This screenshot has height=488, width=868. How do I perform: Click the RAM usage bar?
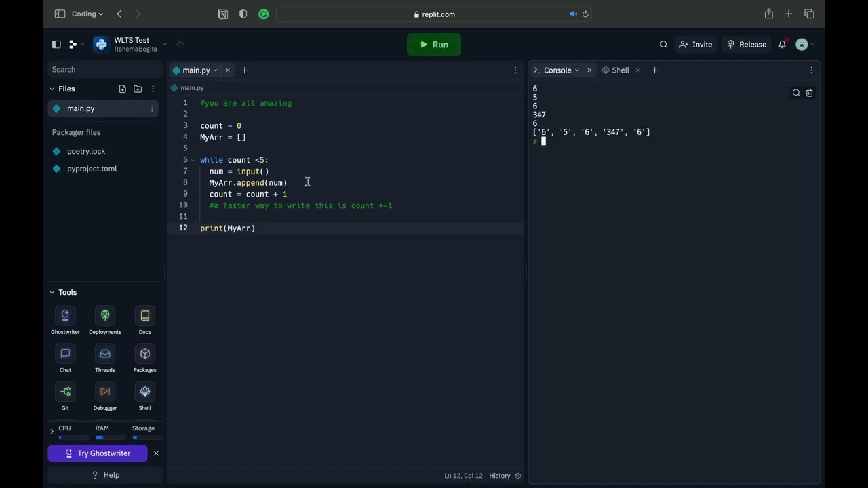pos(111,438)
